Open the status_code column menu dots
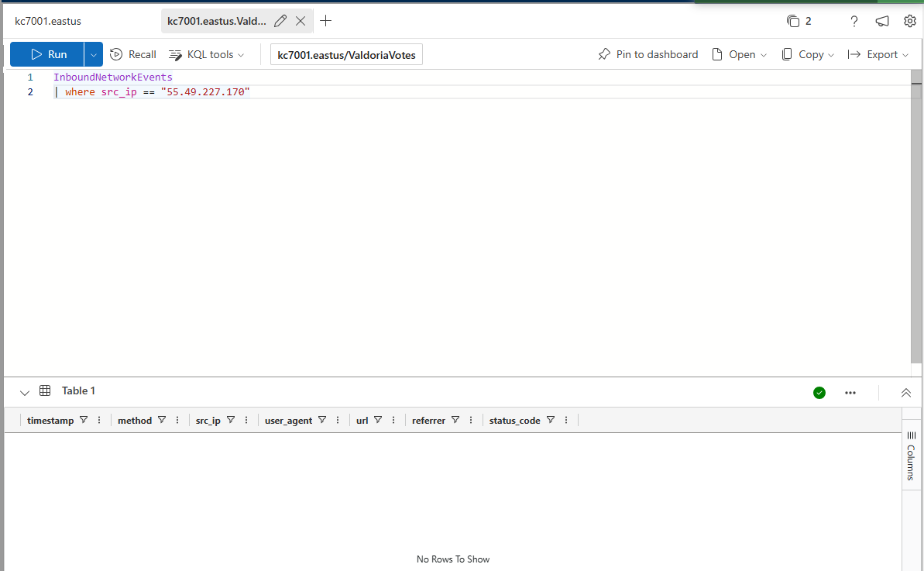This screenshot has height=571, width=924. pyautogui.click(x=566, y=420)
